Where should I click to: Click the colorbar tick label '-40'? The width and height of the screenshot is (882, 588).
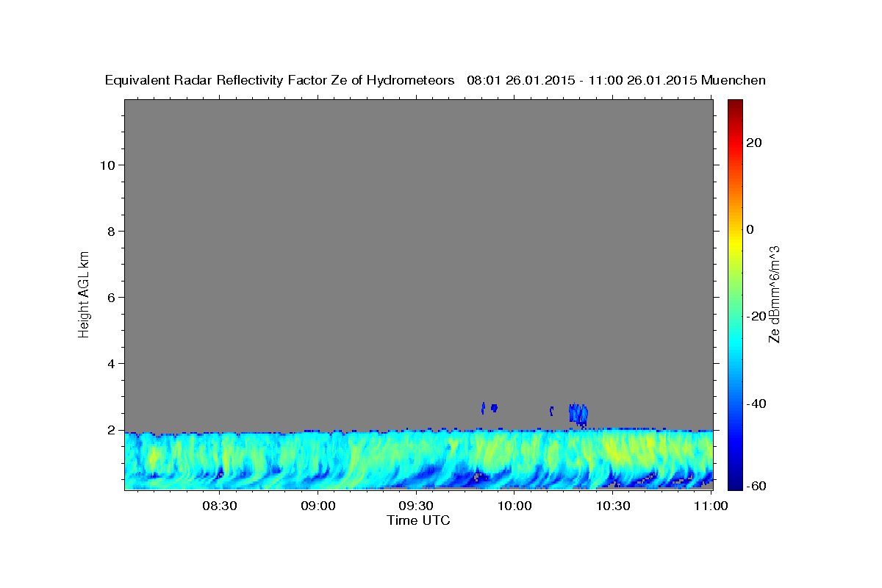(x=756, y=404)
